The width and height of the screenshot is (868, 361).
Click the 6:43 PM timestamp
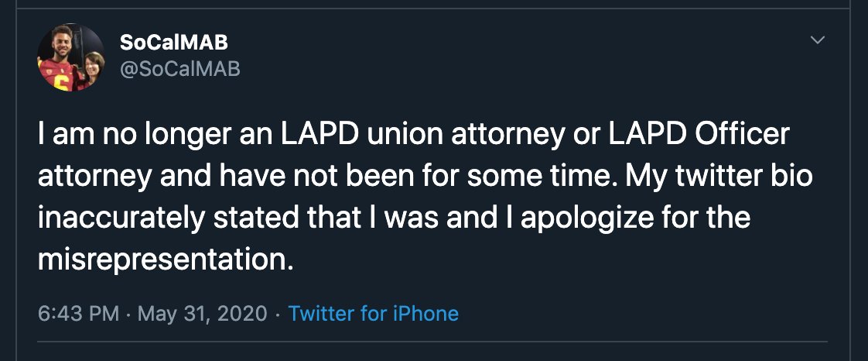pos(79,314)
